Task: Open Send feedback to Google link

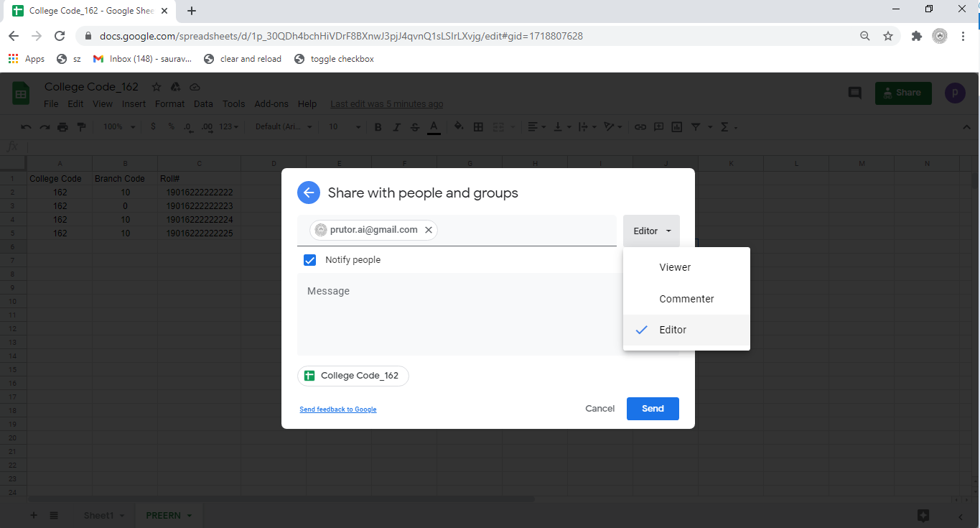Action: (338, 409)
